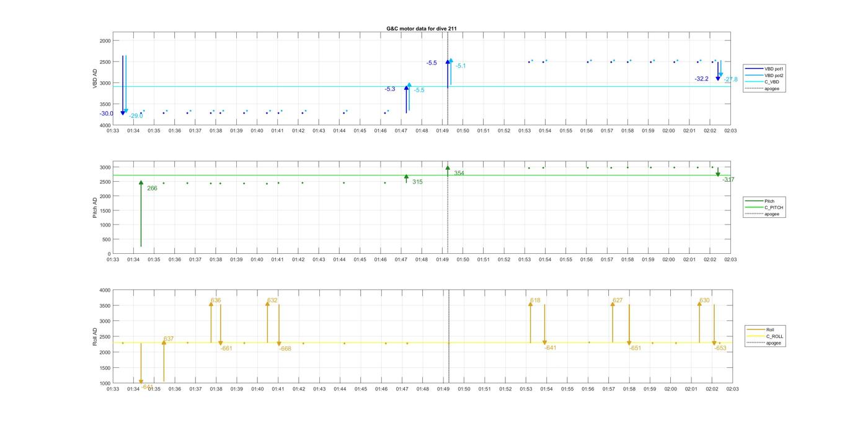Viewport: 868px width, 430px height.
Task: Click the -5.3 data label
Action: [390, 89]
